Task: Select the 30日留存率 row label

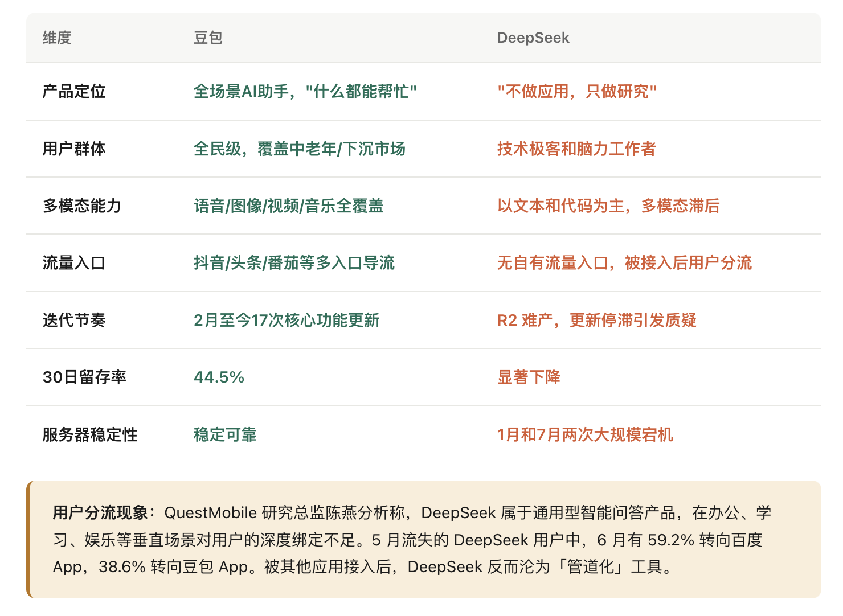Action: click(84, 377)
